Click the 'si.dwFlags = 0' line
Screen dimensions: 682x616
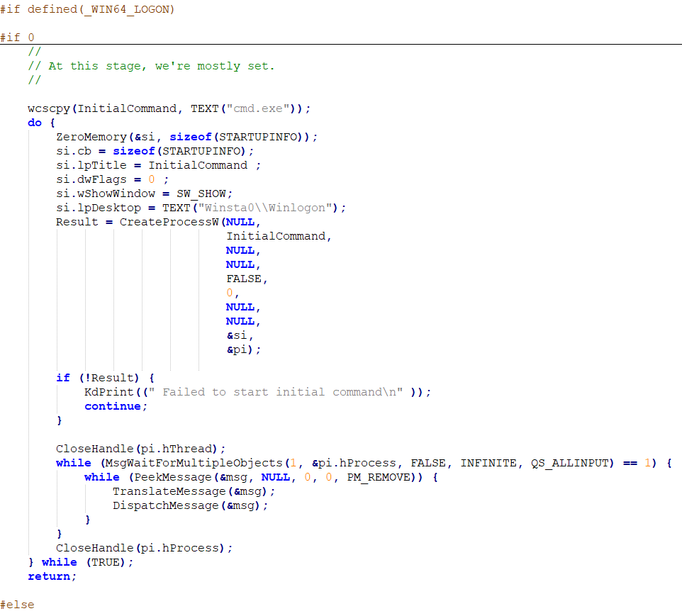(x=112, y=179)
